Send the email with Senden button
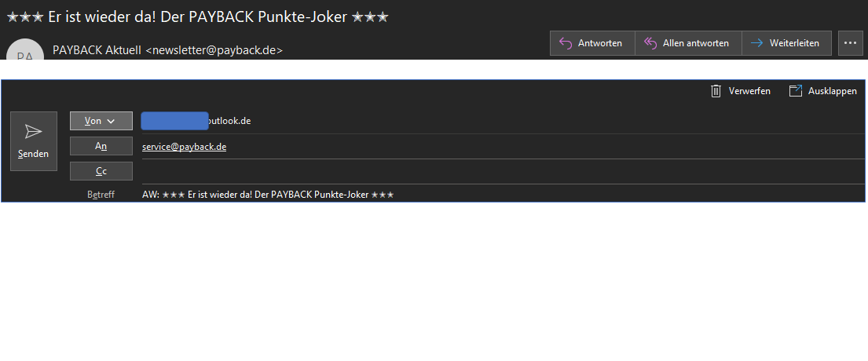This screenshot has height=361, width=868. (x=34, y=141)
